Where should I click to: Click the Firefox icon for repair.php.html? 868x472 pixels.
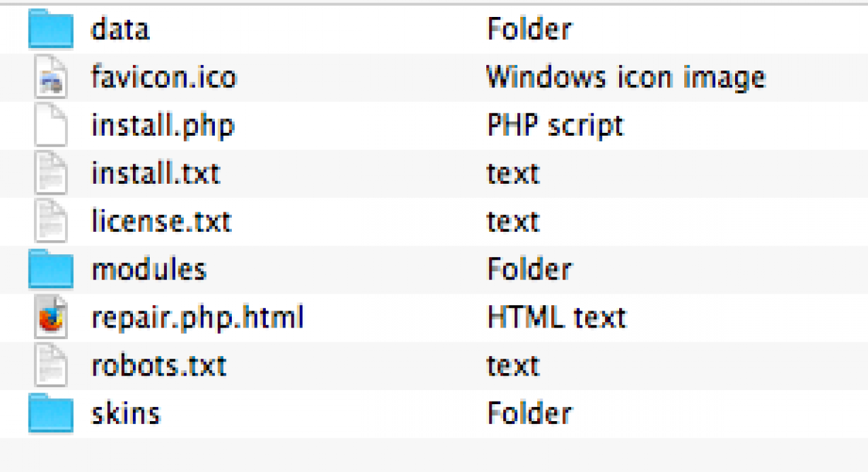(x=51, y=318)
